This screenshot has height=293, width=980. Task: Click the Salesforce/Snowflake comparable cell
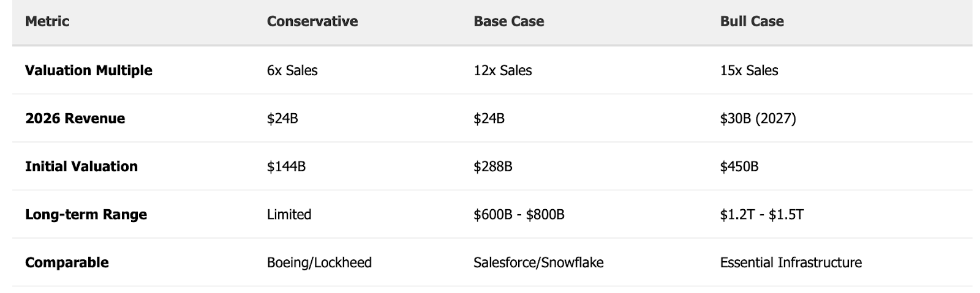[x=538, y=263]
